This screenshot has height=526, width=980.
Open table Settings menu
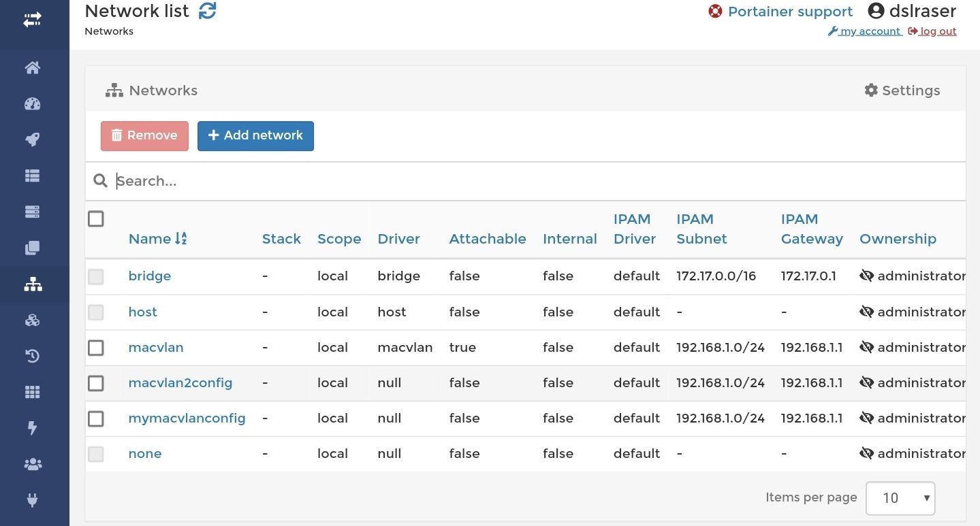click(902, 91)
